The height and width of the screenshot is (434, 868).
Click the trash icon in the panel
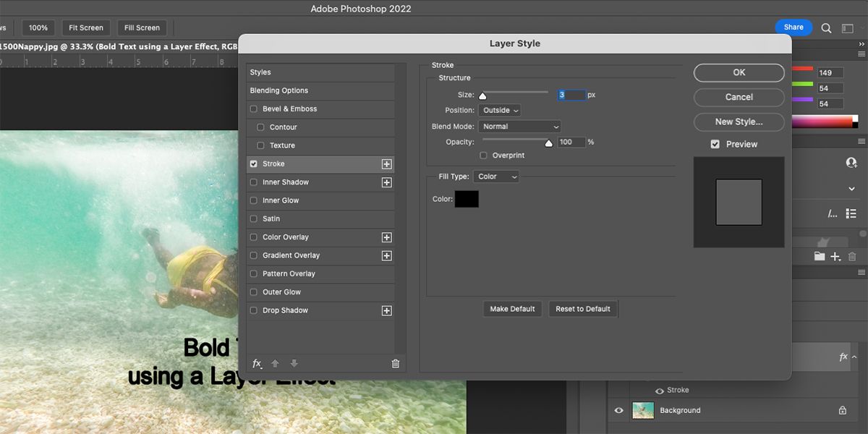(852, 256)
